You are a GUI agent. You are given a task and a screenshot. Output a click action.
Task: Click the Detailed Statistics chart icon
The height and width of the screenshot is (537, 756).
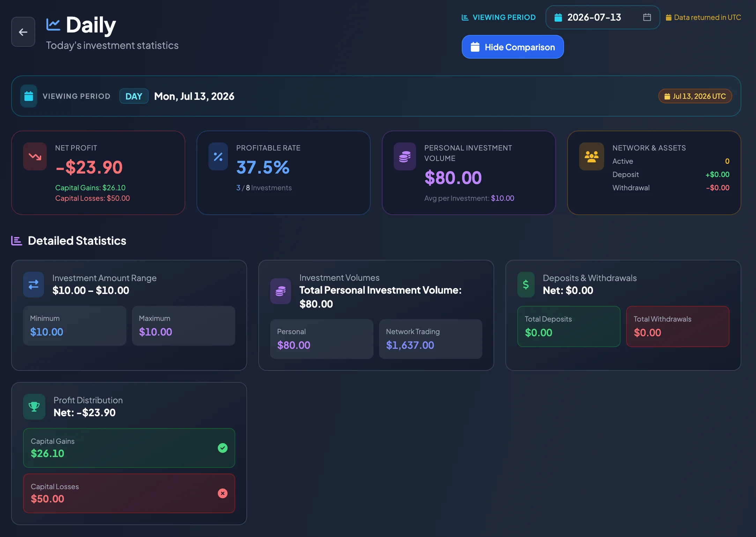pyautogui.click(x=16, y=241)
